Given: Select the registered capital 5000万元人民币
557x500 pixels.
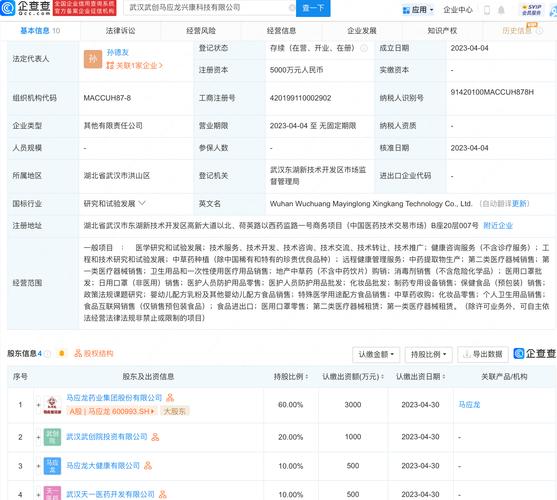Looking at the screenshot, I should tap(296, 70).
